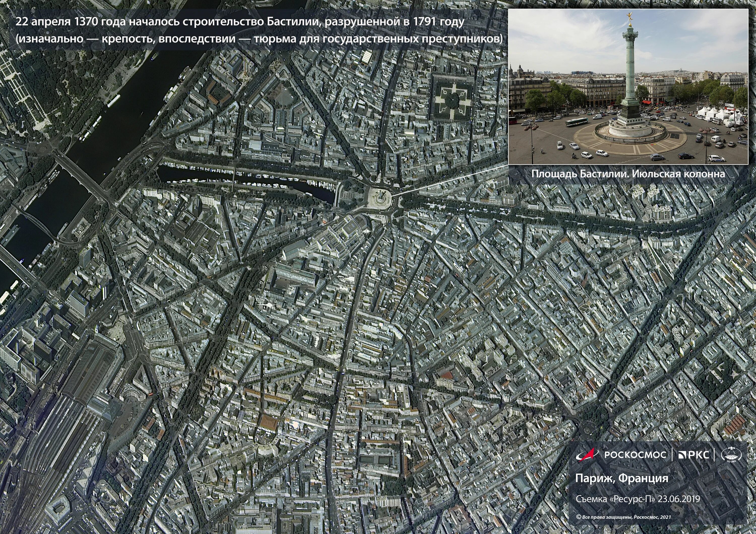
Task: Click the white tents in inset photo
Action: click(x=713, y=113)
